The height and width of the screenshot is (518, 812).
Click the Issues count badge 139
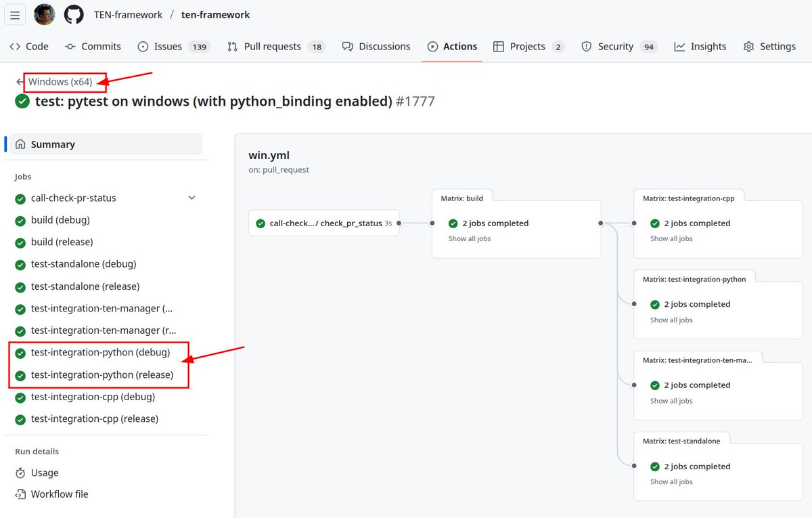tap(199, 47)
